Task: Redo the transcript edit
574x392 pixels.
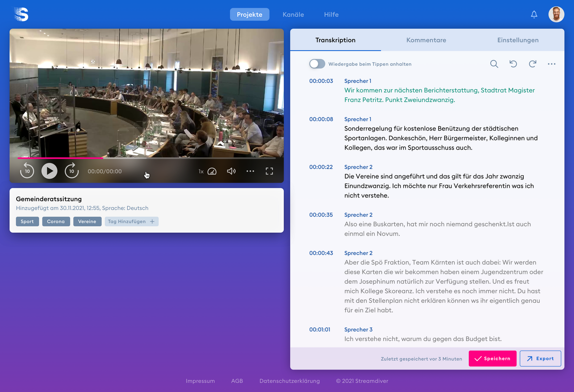Action: click(x=532, y=64)
